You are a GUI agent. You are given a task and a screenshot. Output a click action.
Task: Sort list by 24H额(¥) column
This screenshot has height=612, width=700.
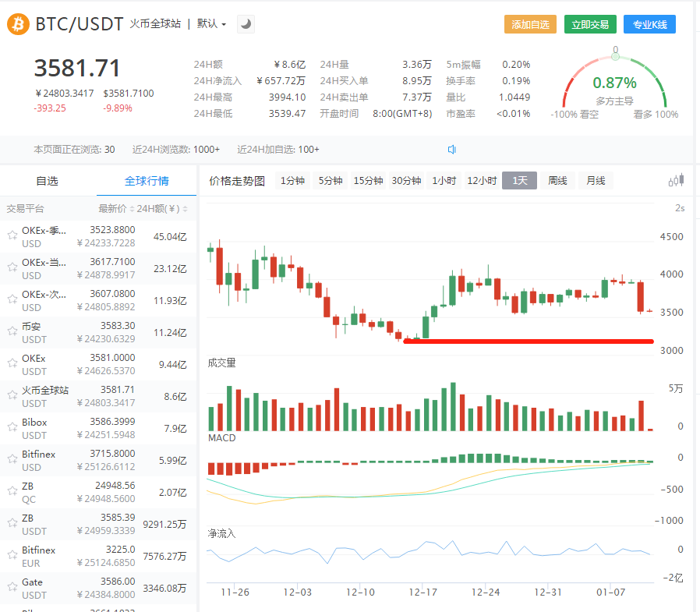(x=162, y=208)
